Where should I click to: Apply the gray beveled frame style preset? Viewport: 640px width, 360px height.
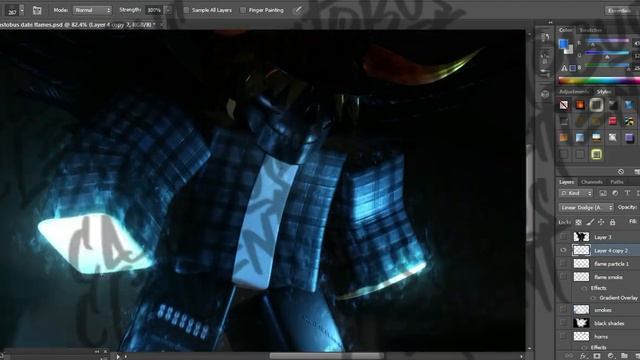(596, 105)
